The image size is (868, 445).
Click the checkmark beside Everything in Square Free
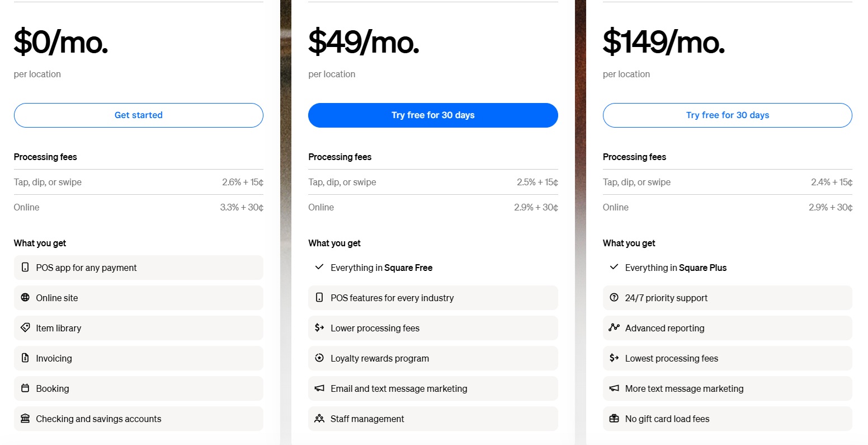(x=319, y=268)
